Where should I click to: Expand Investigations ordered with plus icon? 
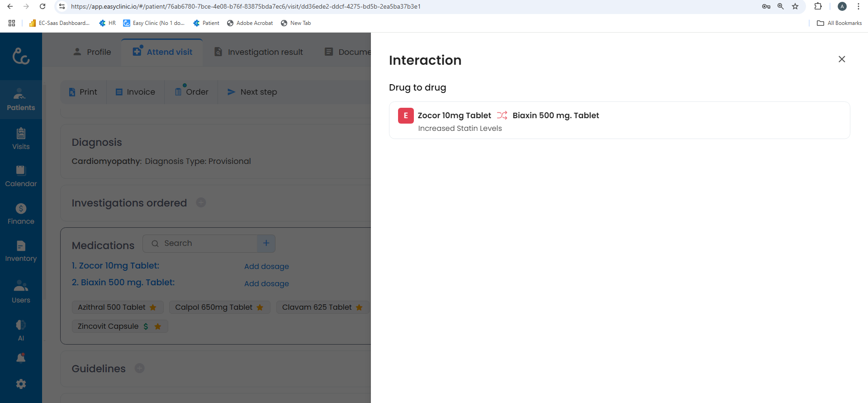[x=201, y=203]
